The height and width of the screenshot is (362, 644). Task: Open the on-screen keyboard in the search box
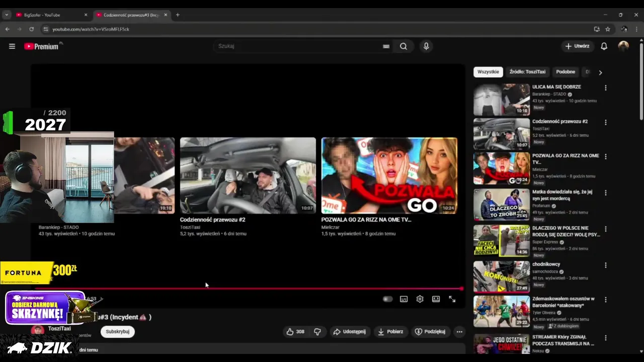tap(386, 46)
